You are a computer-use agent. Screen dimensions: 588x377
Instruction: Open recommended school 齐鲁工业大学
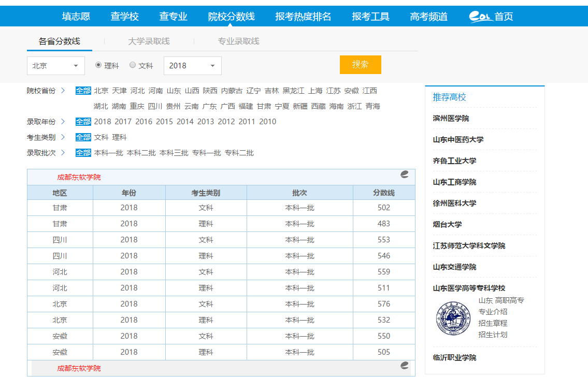[454, 161]
